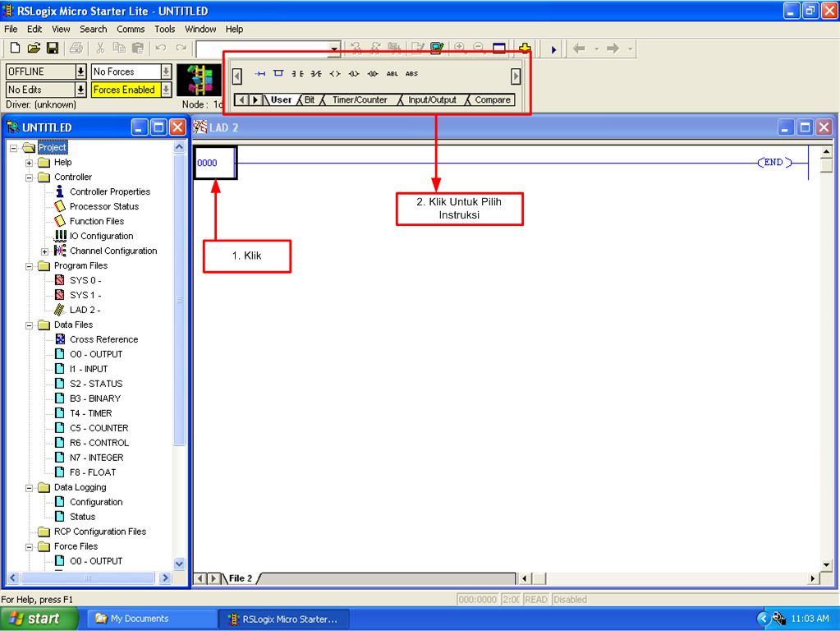Click the Zoom in magnifier icon
Viewport: 840px width, 631px height.
pyautogui.click(x=460, y=48)
